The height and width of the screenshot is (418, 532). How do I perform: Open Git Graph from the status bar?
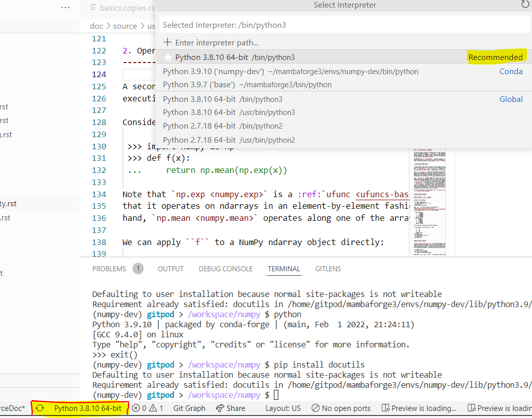tap(189, 408)
